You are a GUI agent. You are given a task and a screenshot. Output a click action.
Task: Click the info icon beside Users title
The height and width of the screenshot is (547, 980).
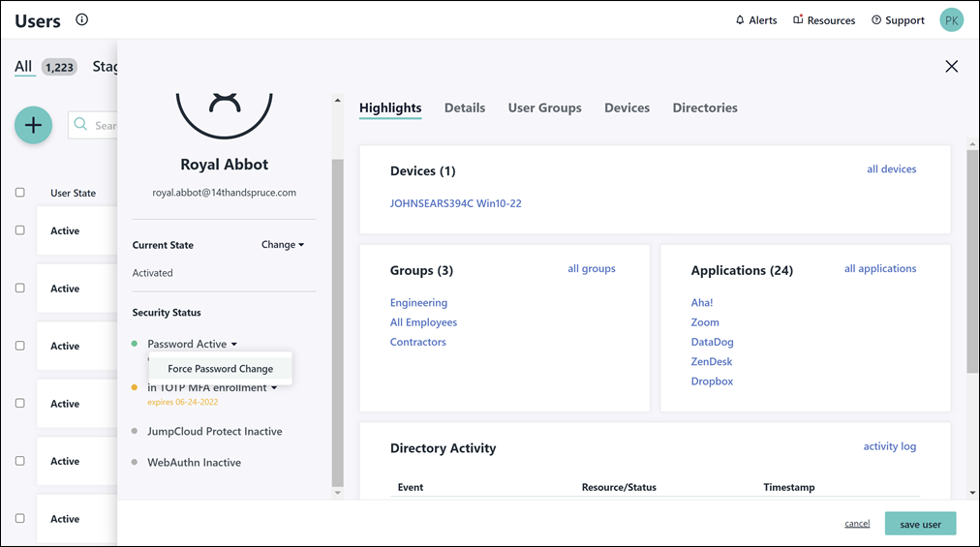pyautogui.click(x=82, y=19)
